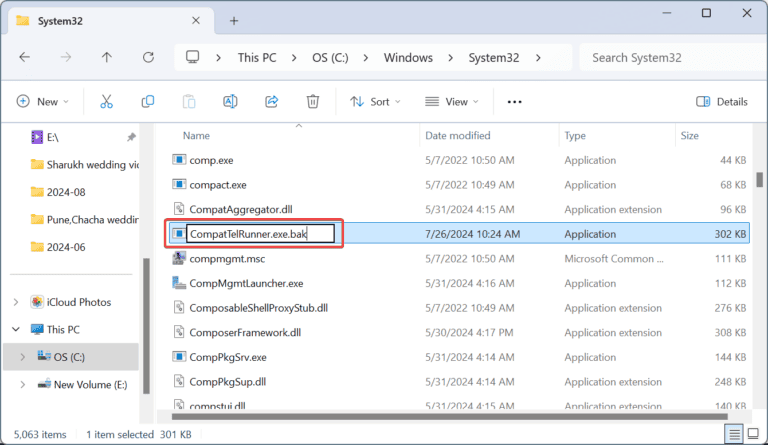Click the PC monitor icon in address bar
The width and height of the screenshot is (768, 445).
(x=192, y=57)
